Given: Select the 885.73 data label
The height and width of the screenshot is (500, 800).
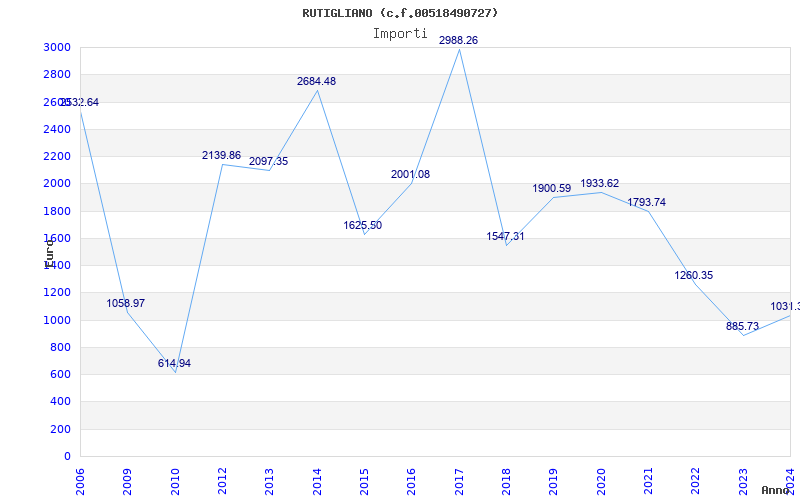Looking at the screenshot, I should coord(742,326).
